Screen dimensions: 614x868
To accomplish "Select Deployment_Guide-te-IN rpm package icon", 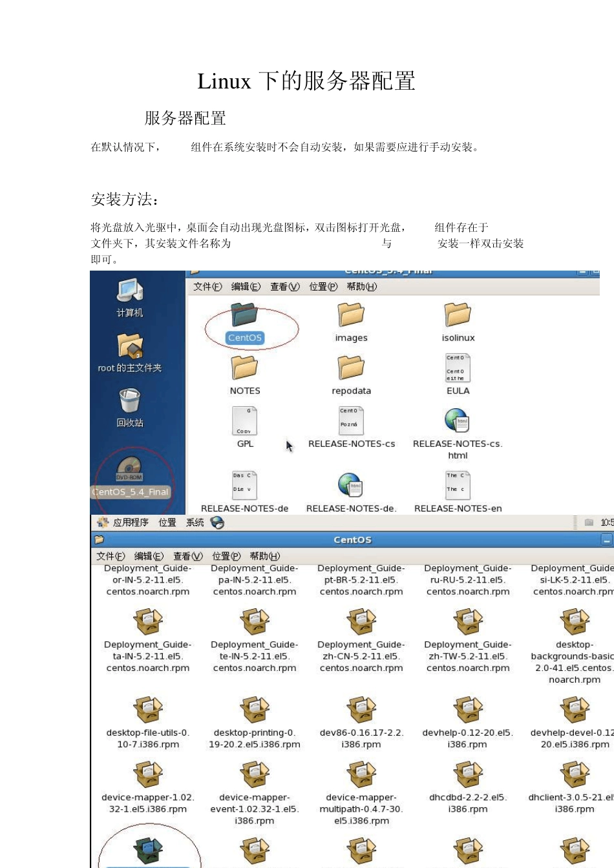I will tap(255, 622).
